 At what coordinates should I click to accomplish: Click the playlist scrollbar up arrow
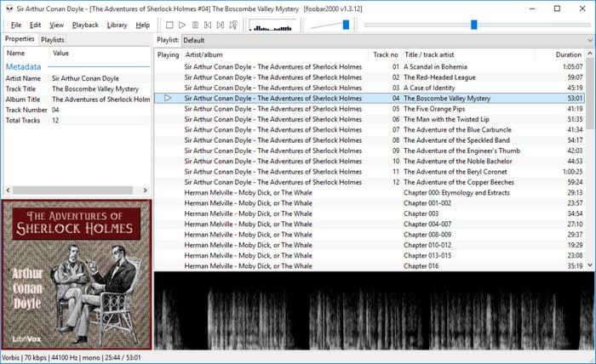[589, 54]
